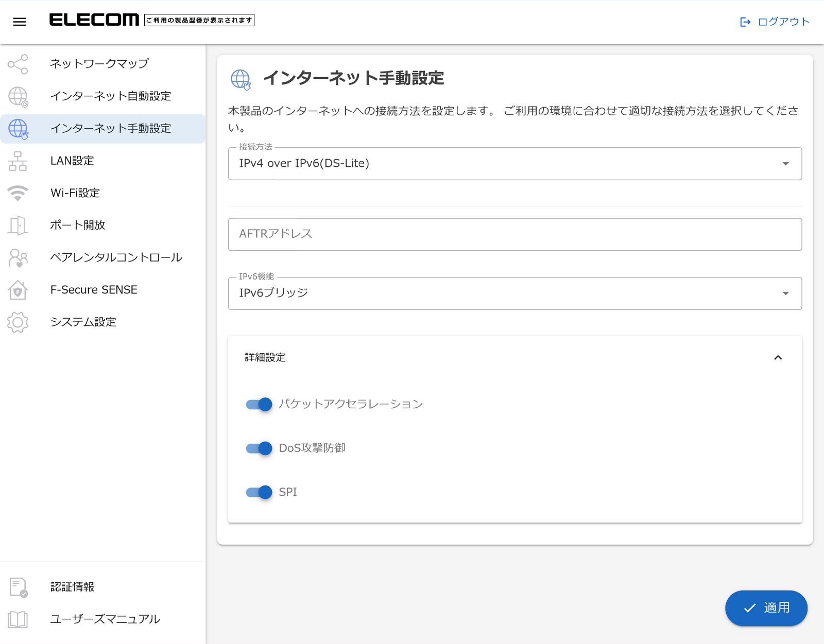This screenshot has height=644, width=824.
Task: Open IPv6機能 dropdown showing IPv6ブリッジ
Action: click(515, 293)
